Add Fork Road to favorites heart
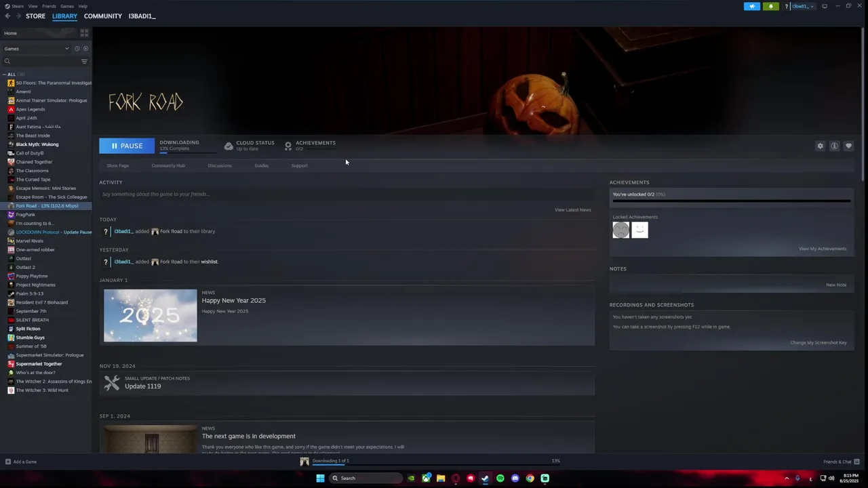The width and height of the screenshot is (868, 488). click(x=848, y=146)
